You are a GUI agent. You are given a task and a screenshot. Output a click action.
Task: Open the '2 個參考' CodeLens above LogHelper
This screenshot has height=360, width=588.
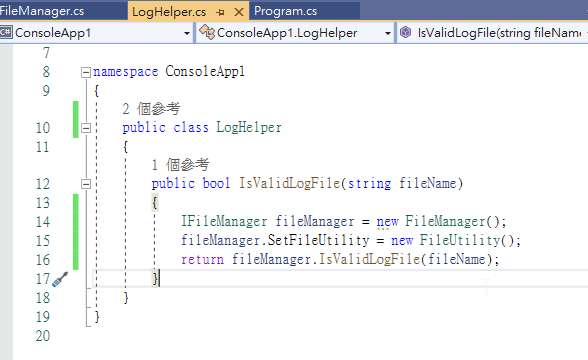(x=151, y=109)
